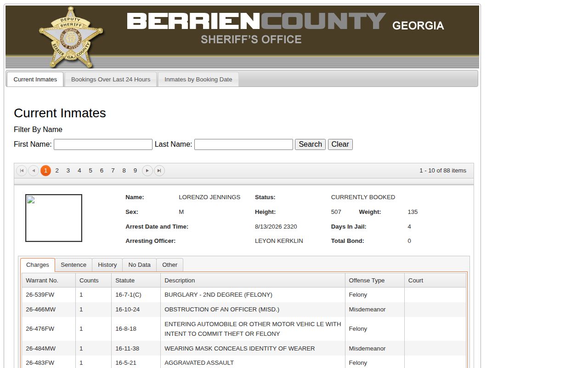Click the AGGRAVATED ASSAULT charge description
The image size is (588, 368).
click(x=199, y=363)
